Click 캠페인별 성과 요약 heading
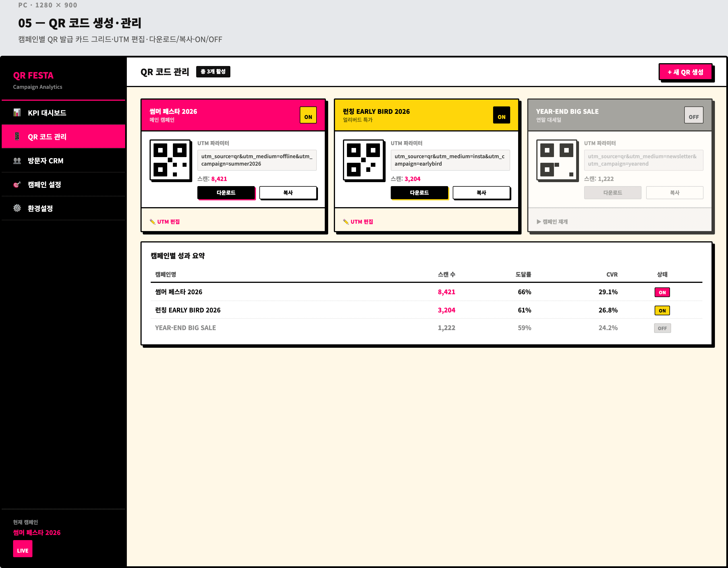 click(178, 256)
